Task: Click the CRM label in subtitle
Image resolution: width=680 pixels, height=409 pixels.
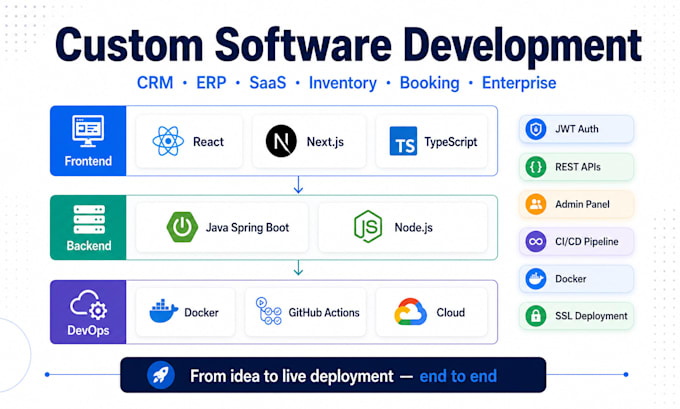Action: (x=155, y=82)
